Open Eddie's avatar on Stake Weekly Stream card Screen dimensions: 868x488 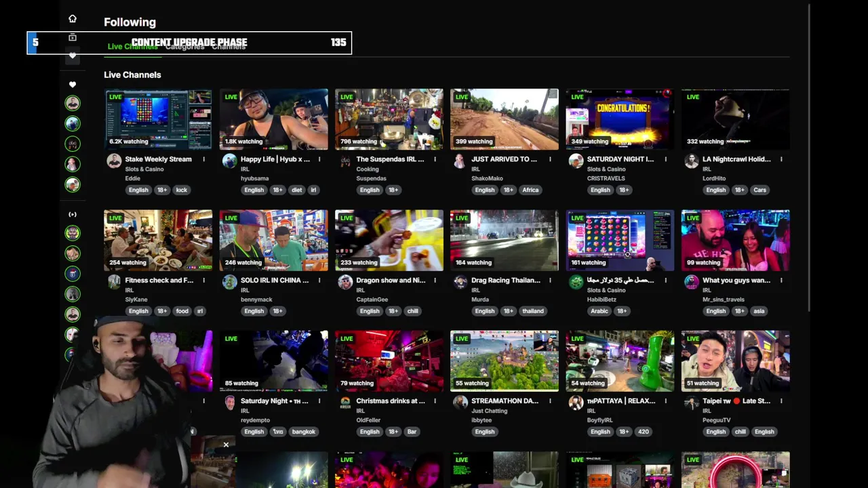click(114, 161)
